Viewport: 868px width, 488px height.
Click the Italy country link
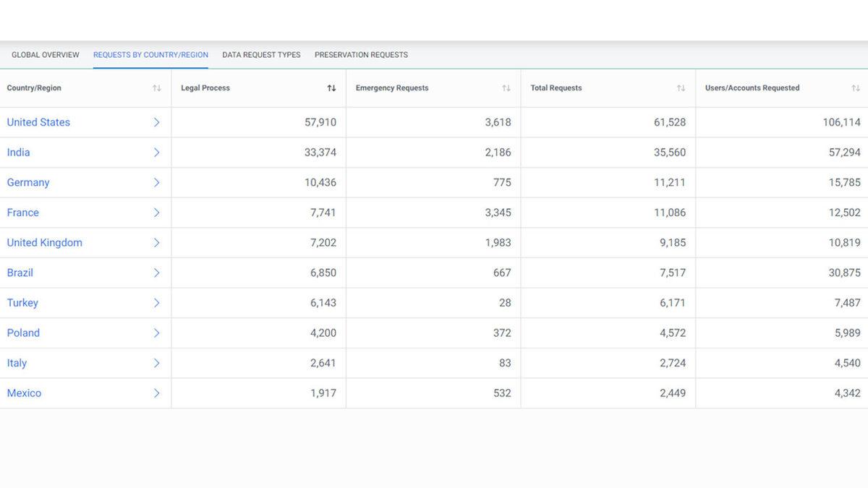pyautogui.click(x=17, y=364)
